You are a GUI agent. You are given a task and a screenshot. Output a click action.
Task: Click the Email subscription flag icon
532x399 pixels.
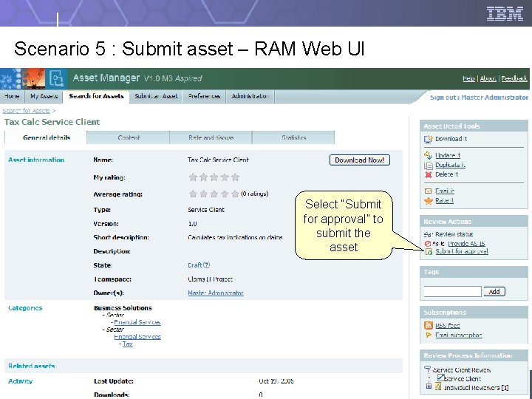tap(429, 335)
